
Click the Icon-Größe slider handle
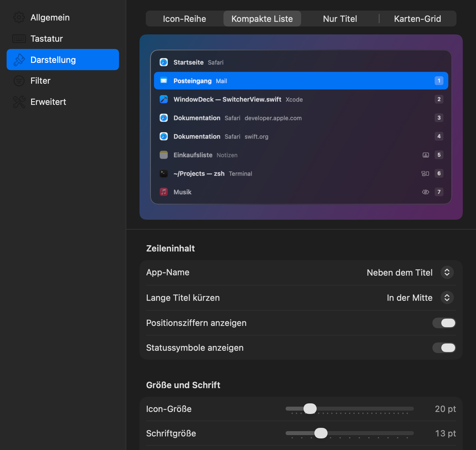[x=310, y=409]
